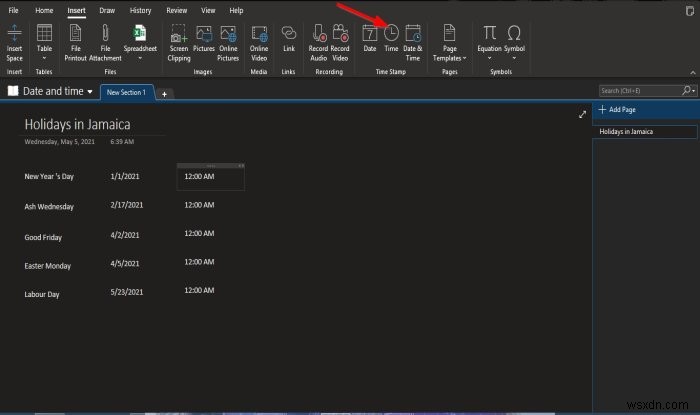Add a File Attachment
This screenshot has width=700, height=415.
pos(105,42)
